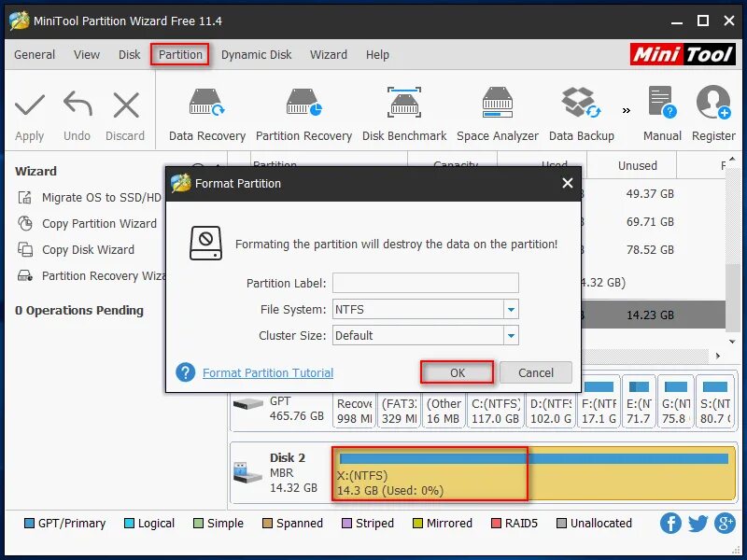Click the 69.71 GB unused value

click(x=650, y=221)
